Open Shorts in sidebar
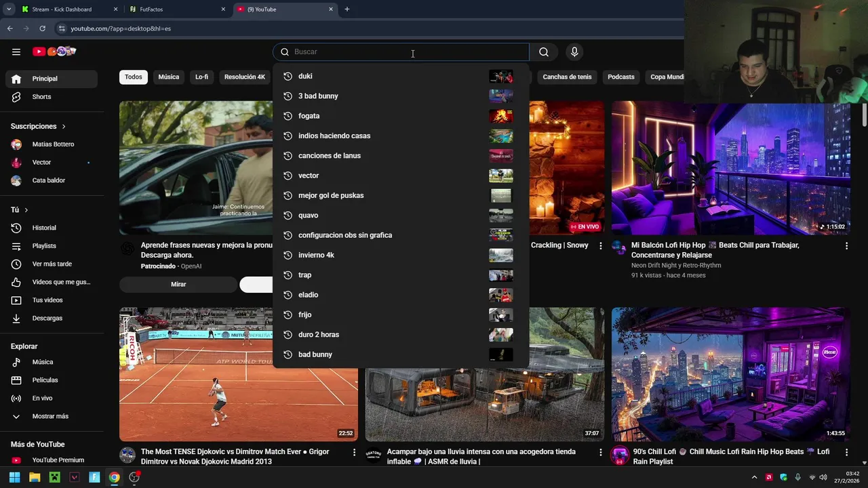This screenshot has width=868, height=488. pos(52,97)
